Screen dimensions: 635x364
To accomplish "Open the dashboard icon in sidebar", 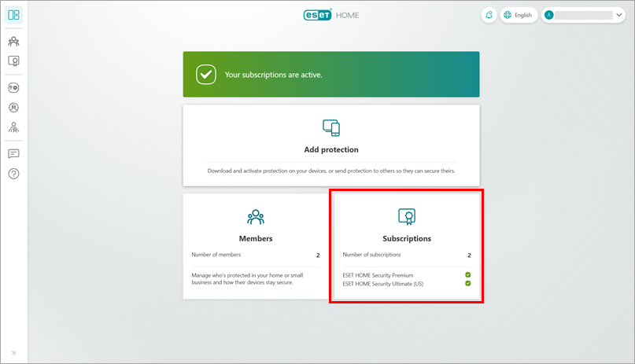I will click(13, 15).
